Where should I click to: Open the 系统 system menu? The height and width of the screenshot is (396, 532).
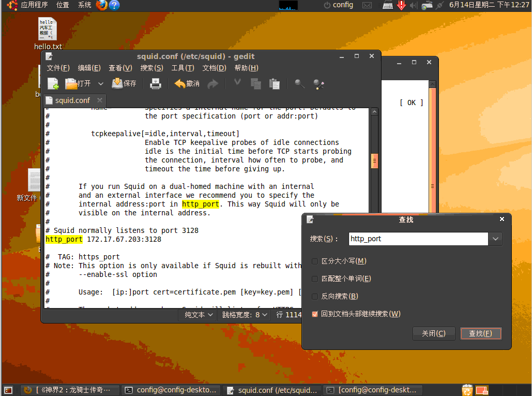tap(84, 5)
